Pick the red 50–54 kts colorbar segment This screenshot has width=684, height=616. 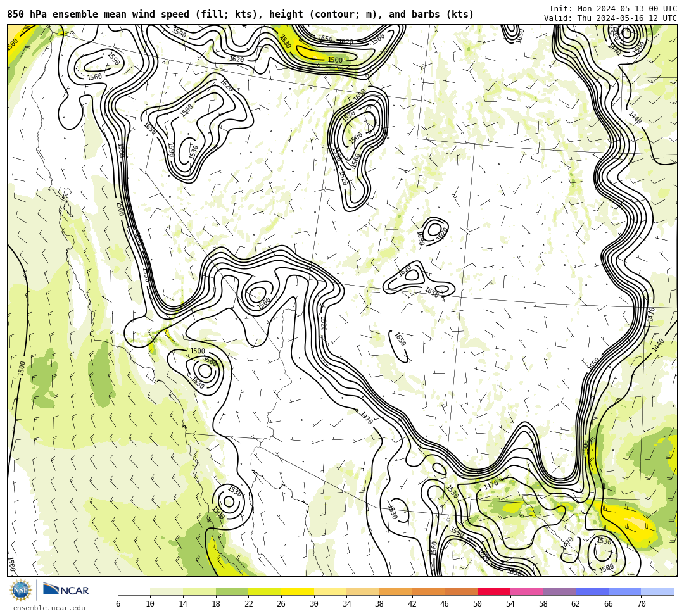494,591
